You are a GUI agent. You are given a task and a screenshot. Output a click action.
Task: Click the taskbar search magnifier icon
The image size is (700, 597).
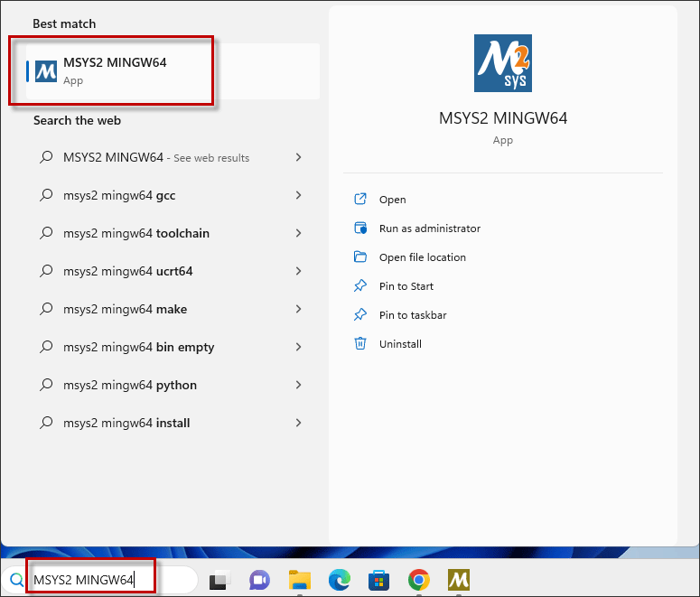pyautogui.click(x=17, y=580)
